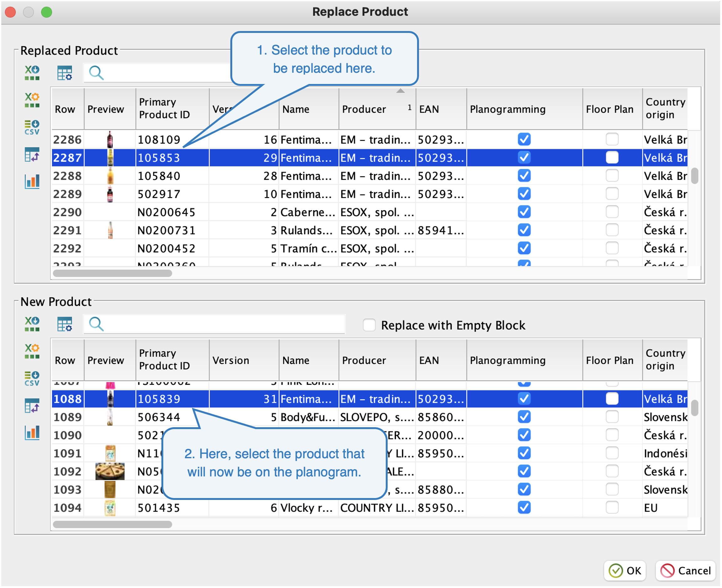Viewport: 722px width, 588px height.
Task: Enable Replace with Empty Block checkbox
Action: click(369, 325)
